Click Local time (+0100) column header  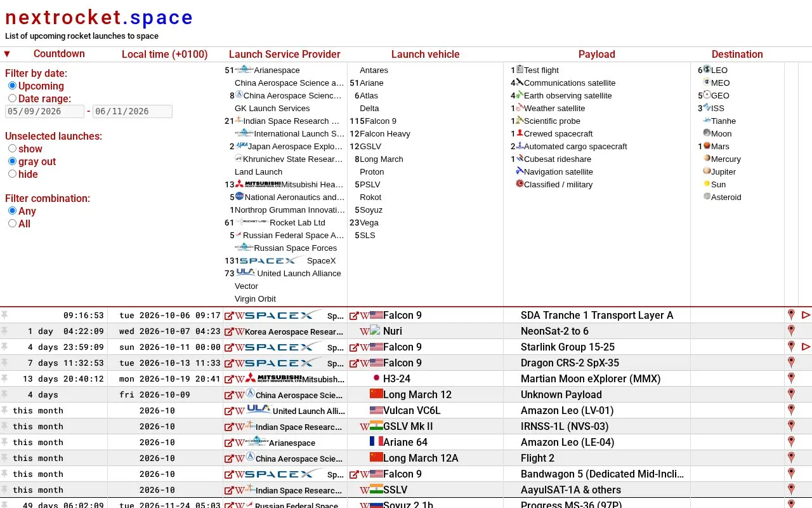pyautogui.click(x=165, y=55)
